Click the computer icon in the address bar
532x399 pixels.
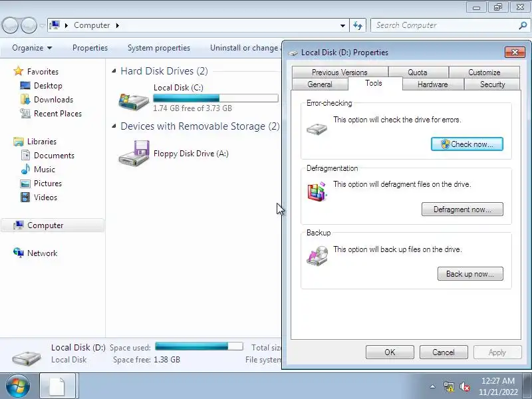pyautogui.click(x=55, y=25)
